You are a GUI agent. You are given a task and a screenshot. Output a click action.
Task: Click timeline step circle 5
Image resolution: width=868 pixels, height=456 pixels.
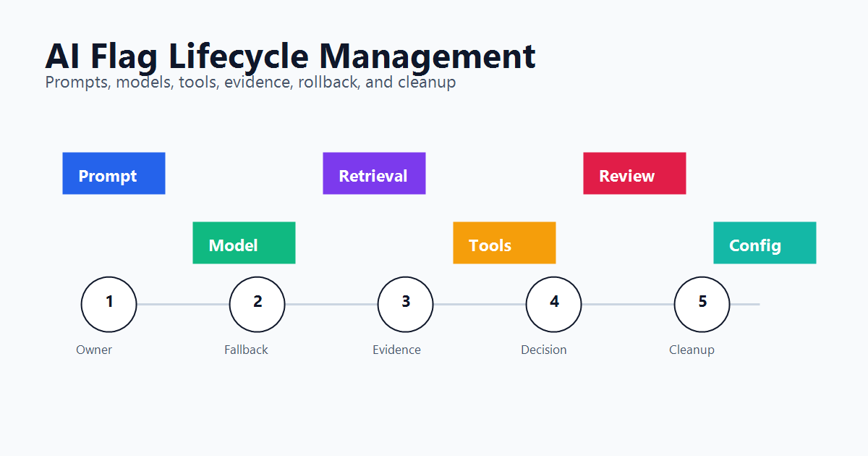coord(702,304)
